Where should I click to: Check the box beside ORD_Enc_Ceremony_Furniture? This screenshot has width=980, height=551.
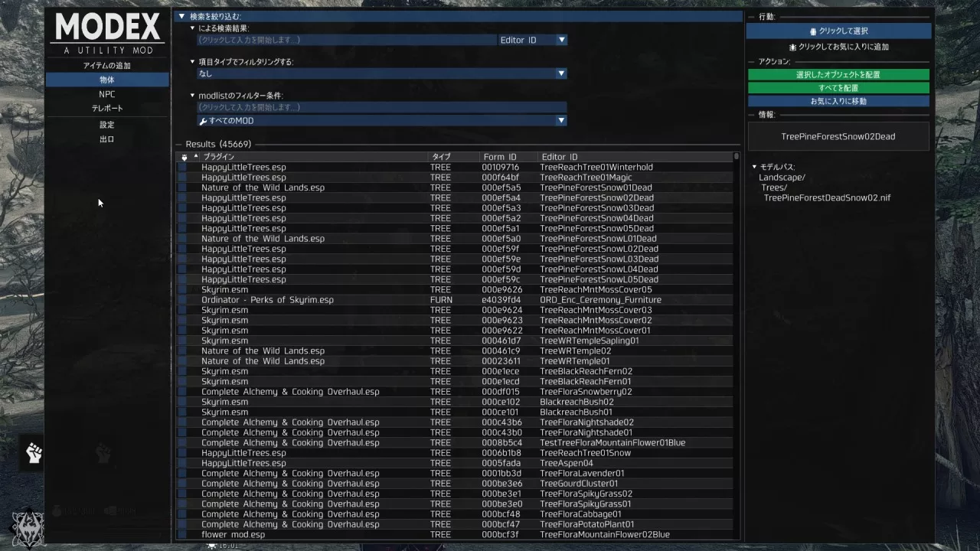click(182, 300)
